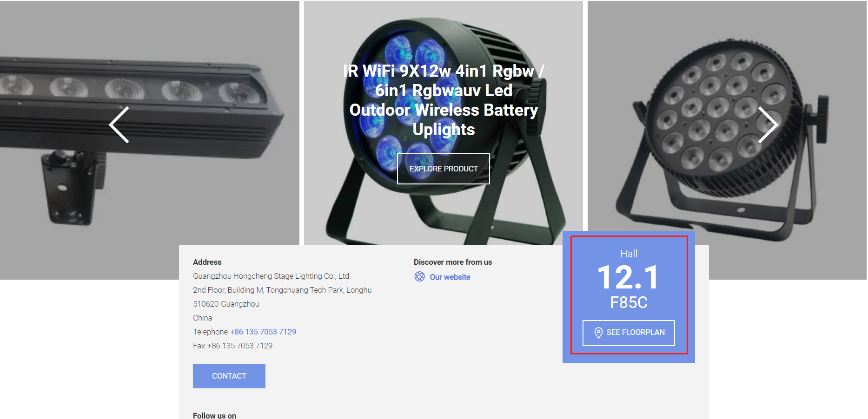The width and height of the screenshot is (868, 419).
Task: Click the Guangzhou Hongcheng Stage Lighting company name
Action: coord(271,276)
